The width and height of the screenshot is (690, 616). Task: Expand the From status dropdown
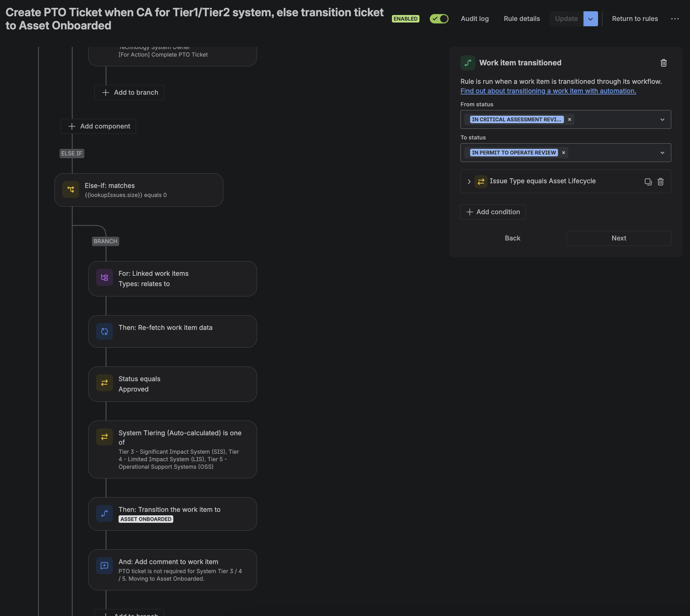pyautogui.click(x=662, y=119)
